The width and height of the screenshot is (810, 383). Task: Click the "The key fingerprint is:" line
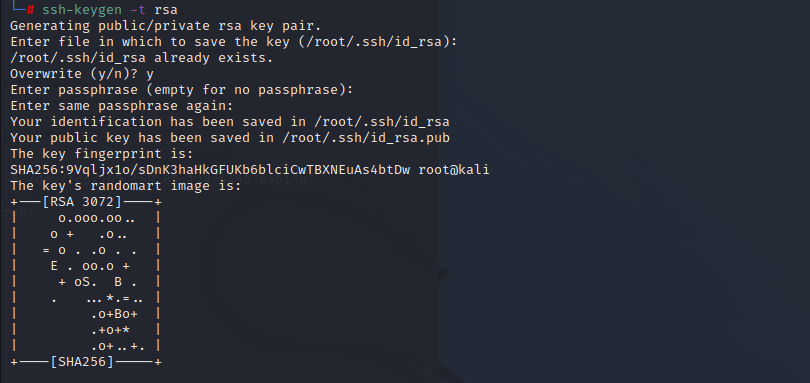tap(102, 154)
